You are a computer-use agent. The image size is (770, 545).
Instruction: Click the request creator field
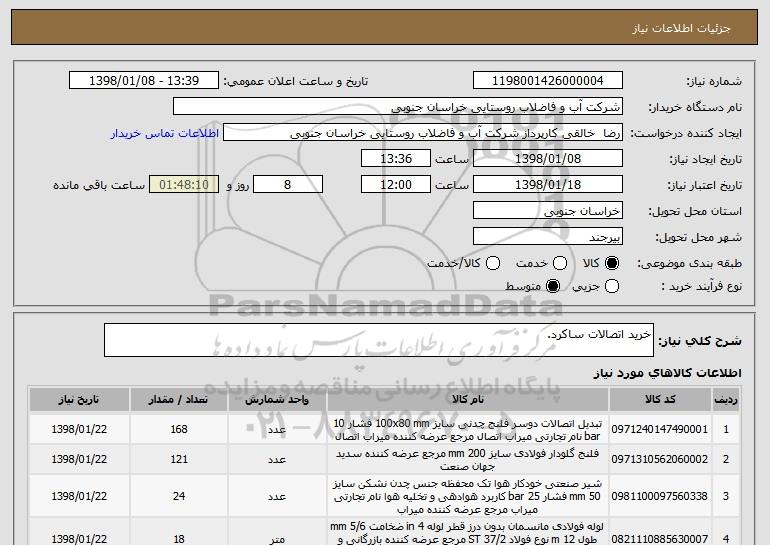(423, 133)
